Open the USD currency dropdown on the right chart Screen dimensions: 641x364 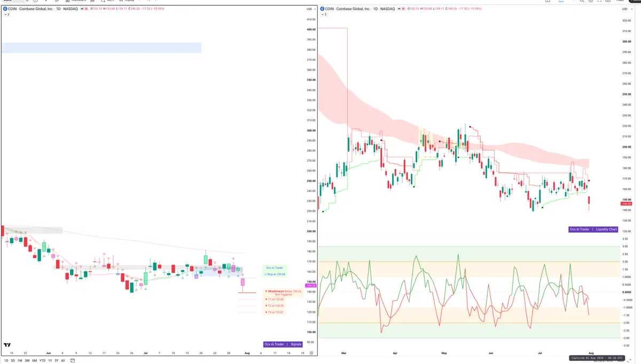point(627,9)
